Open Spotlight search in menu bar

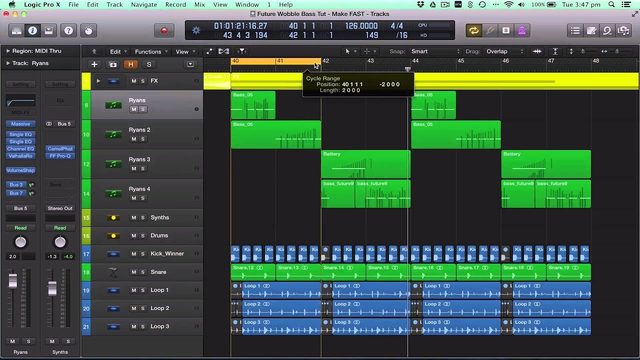(611, 4)
